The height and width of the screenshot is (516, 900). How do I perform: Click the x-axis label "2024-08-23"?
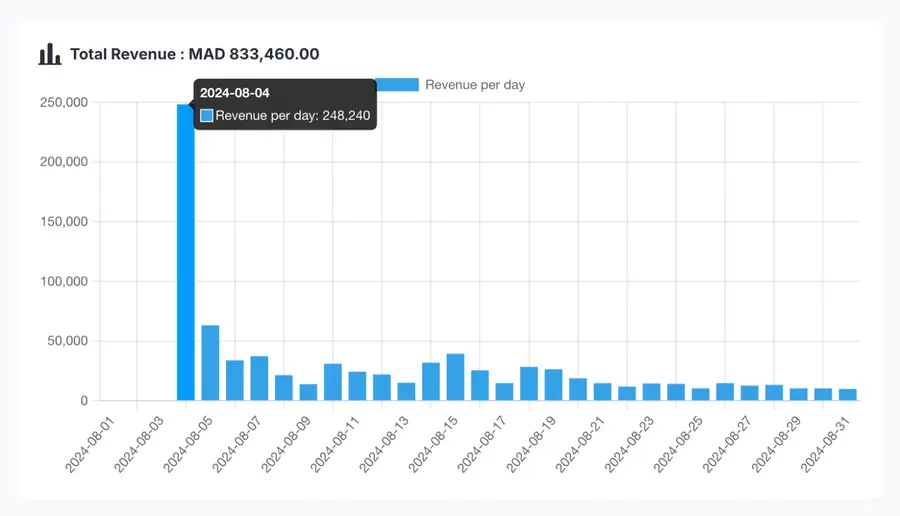tap(629, 444)
